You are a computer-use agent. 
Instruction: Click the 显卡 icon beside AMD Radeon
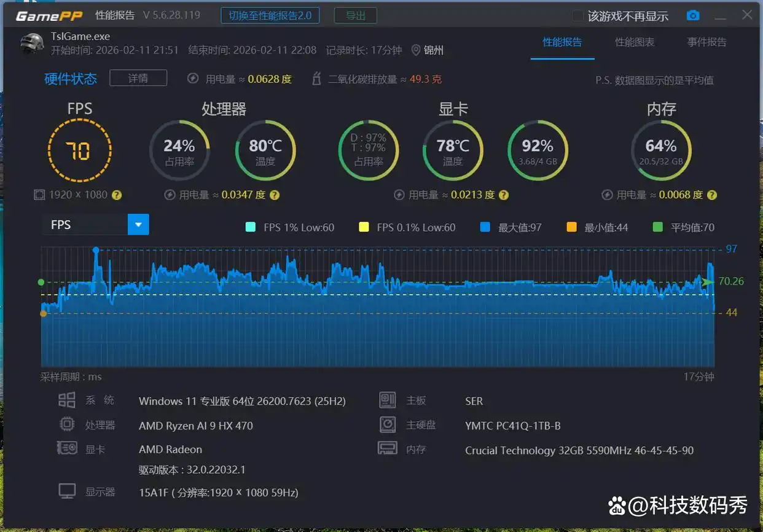[x=66, y=448]
